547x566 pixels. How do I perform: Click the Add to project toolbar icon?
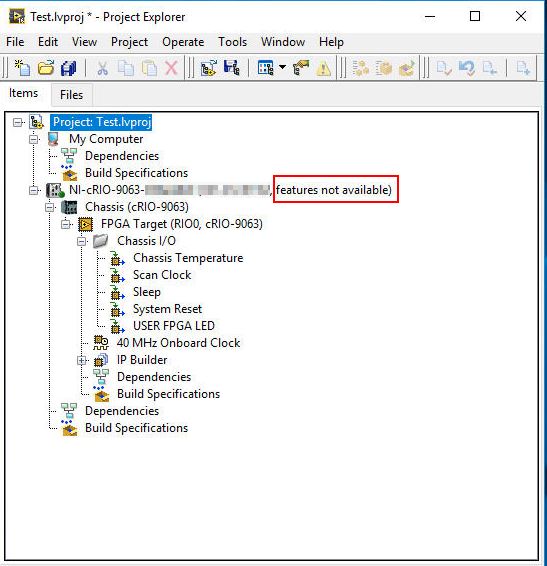pyautogui.click(x=209, y=68)
